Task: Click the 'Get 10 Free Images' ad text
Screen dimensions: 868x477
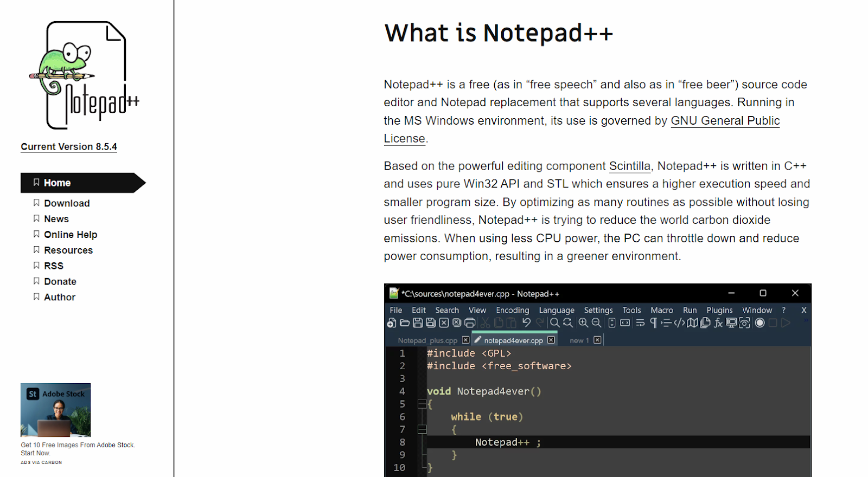Action: point(78,449)
